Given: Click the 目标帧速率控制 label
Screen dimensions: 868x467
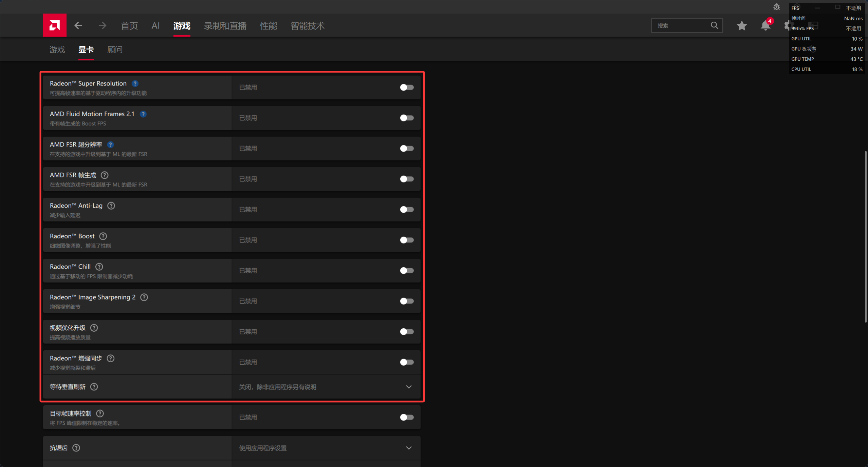Looking at the screenshot, I should click(x=71, y=413).
